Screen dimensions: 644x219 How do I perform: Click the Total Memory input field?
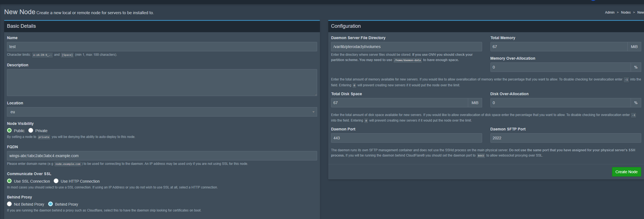(558, 47)
